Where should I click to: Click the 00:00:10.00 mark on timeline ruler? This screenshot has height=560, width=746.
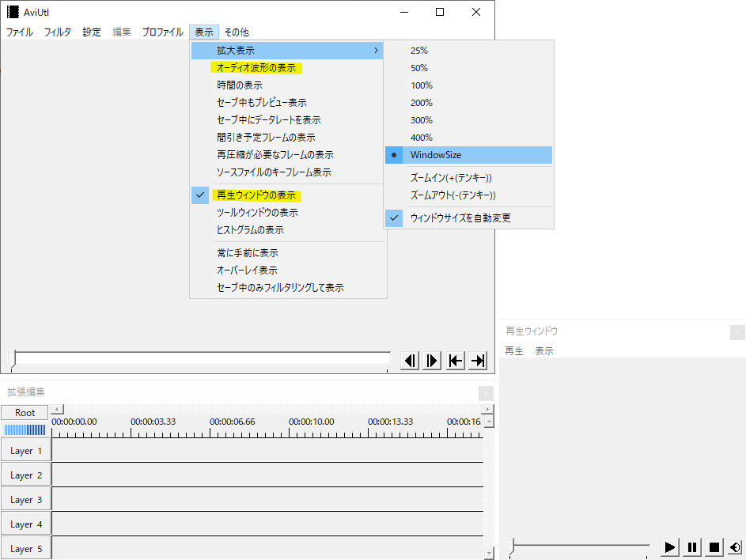[311, 422]
